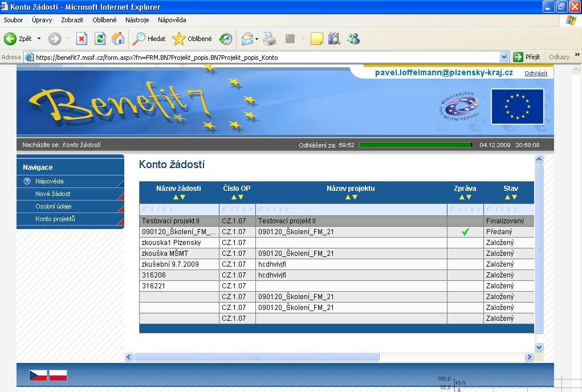Screen dimensions: 582x392
Task: Open the Oblíbené menu in menu bar
Action: 104,20
